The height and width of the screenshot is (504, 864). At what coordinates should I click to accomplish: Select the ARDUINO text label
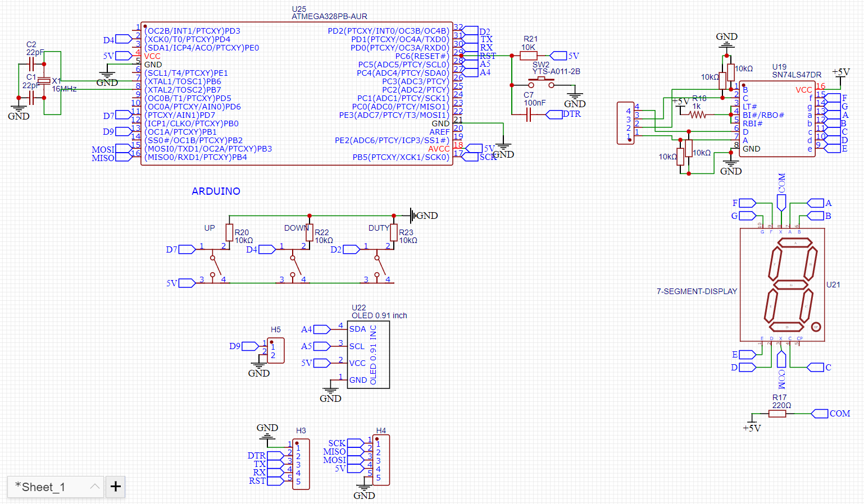point(216,191)
